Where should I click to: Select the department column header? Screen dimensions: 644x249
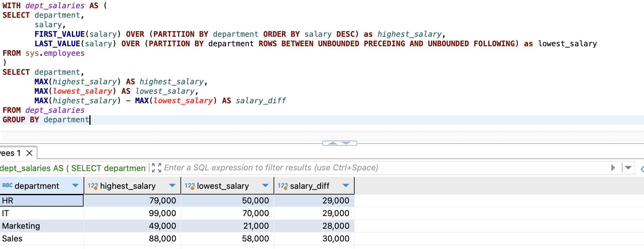[x=42, y=186]
